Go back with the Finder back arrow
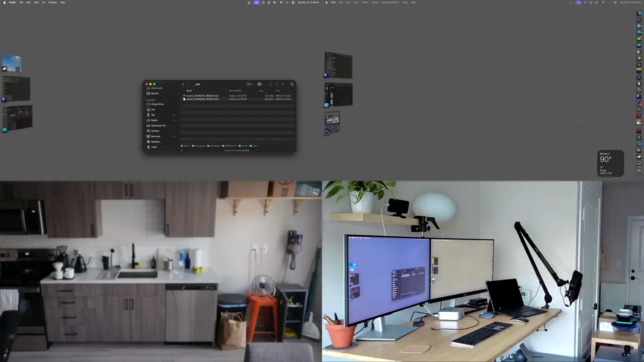The width and height of the screenshot is (644, 362). pos(183,84)
